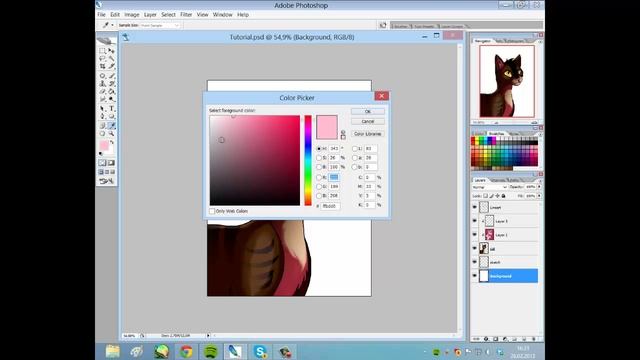The height and width of the screenshot is (360, 640).
Task: Switch to Quick Mask mode
Action: [111, 162]
